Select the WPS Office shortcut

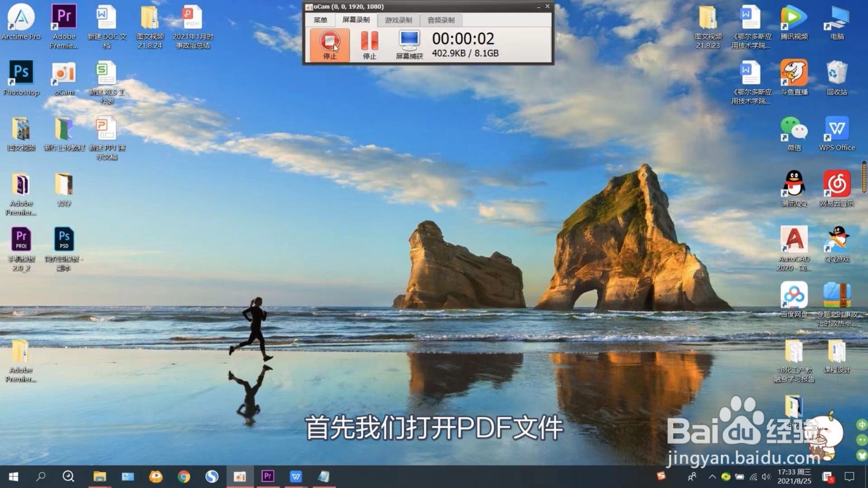pyautogui.click(x=837, y=134)
